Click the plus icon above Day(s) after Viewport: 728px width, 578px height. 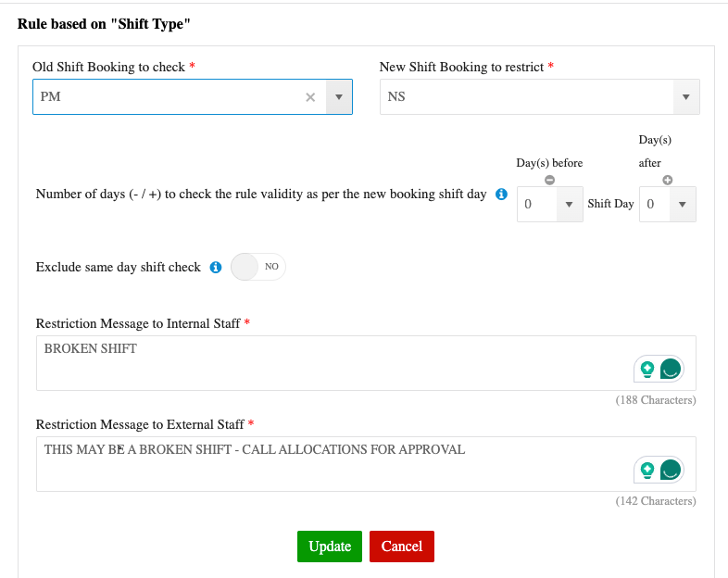tap(667, 181)
